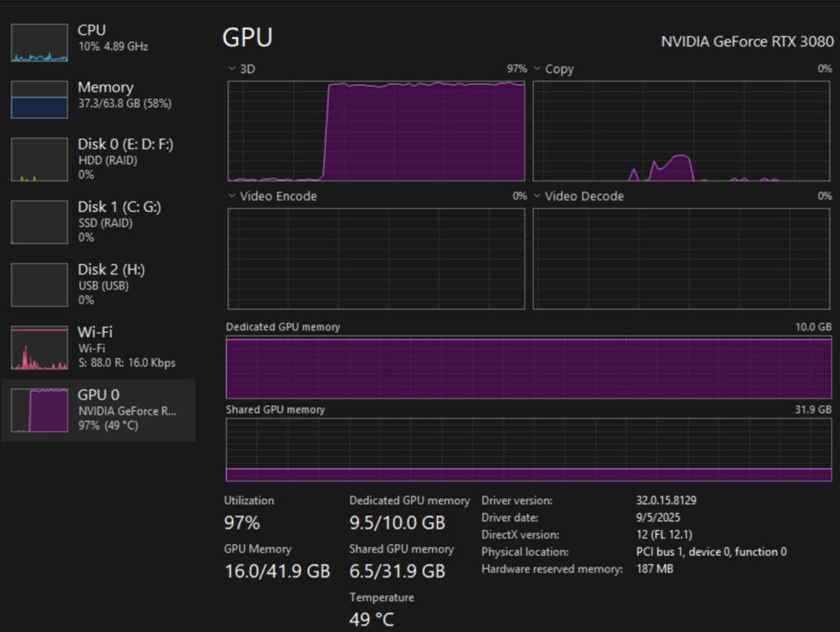The height and width of the screenshot is (632, 840).
Task: Click the driver version value 32.0.15.8129
Action: (666, 501)
